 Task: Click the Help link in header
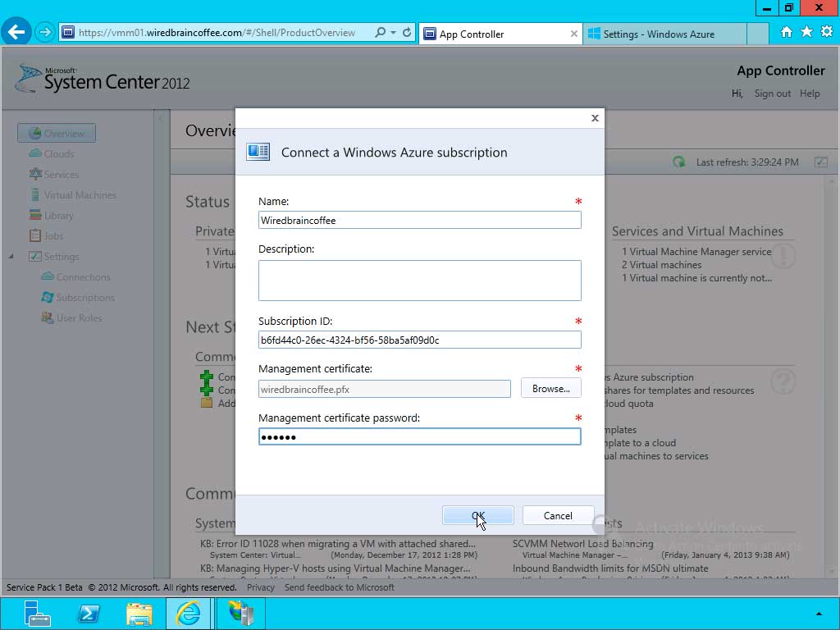810,94
